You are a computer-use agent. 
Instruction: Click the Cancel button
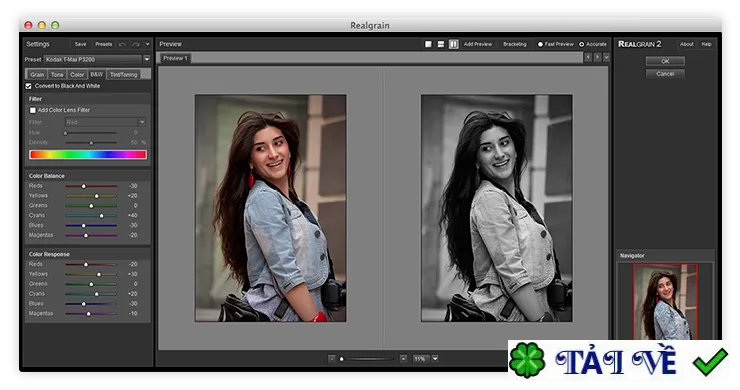[x=665, y=74]
